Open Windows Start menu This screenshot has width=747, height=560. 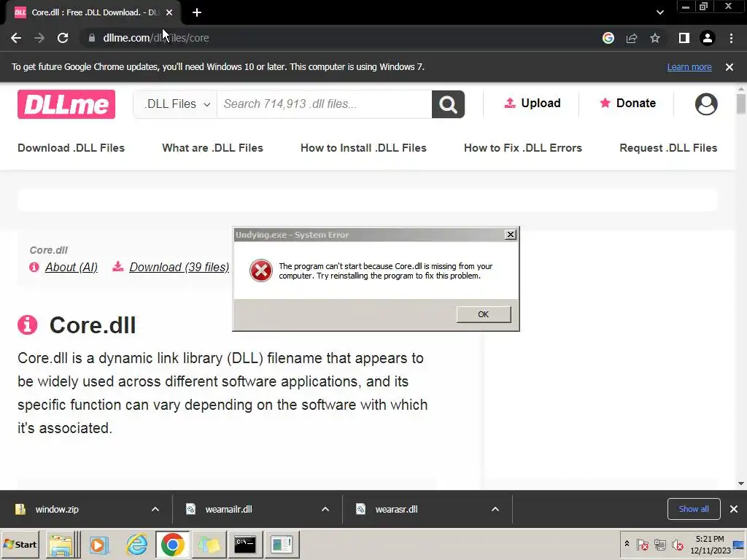pyautogui.click(x=20, y=544)
